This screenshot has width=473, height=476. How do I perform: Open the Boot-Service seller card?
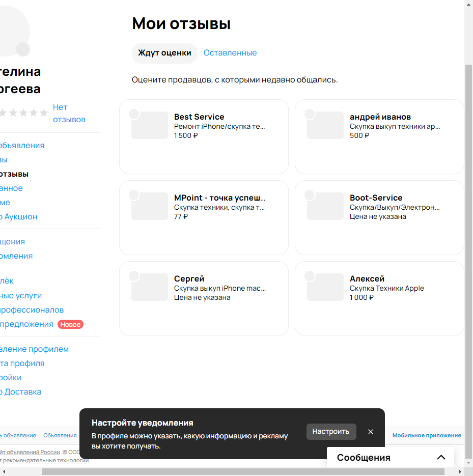point(379,218)
